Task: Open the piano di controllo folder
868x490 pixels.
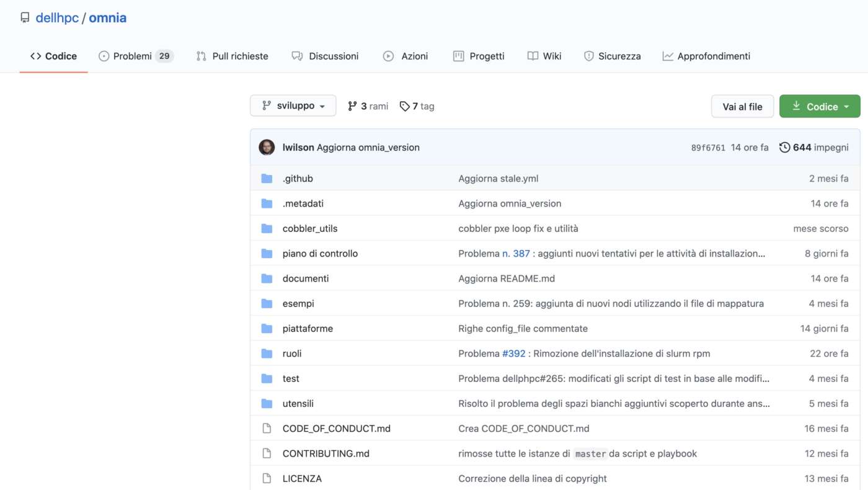Action: coord(320,254)
